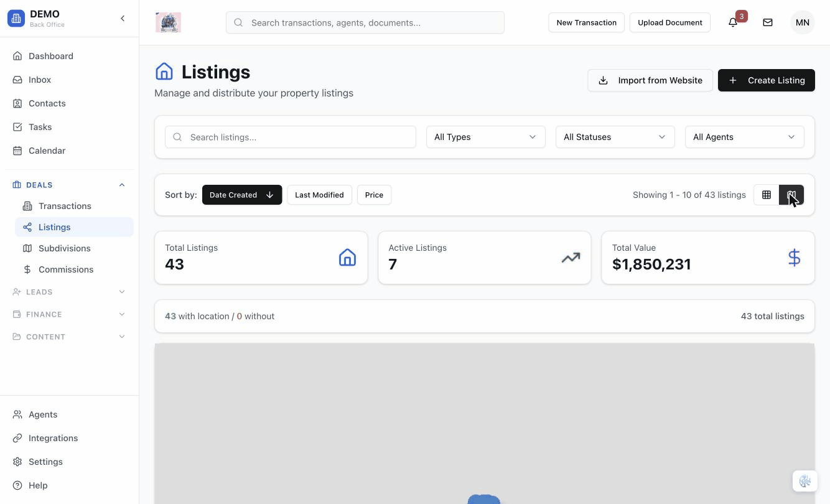Image resolution: width=830 pixels, height=504 pixels.
Task: Open Integrations page
Action: click(x=70, y=438)
